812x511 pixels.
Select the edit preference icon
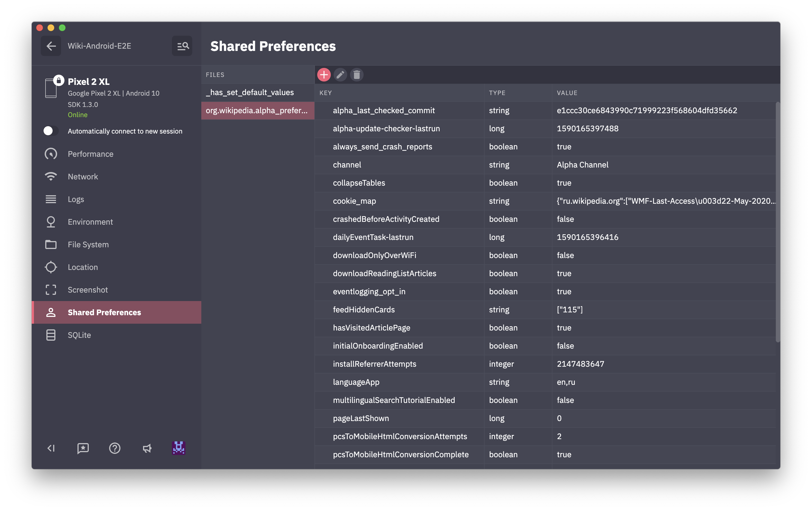click(340, 75)
